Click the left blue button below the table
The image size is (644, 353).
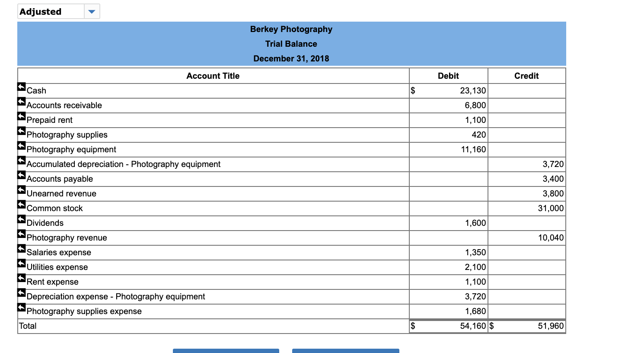click(226, 351)
